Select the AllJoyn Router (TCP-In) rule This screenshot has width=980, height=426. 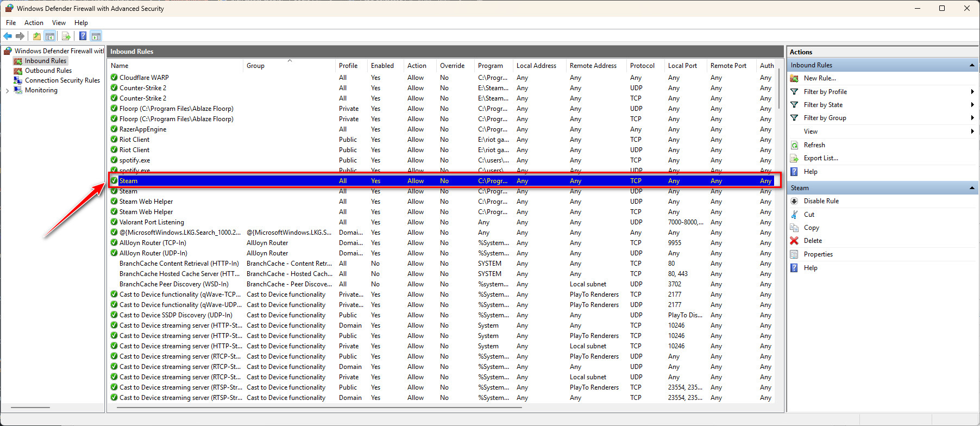click(153, 243)
